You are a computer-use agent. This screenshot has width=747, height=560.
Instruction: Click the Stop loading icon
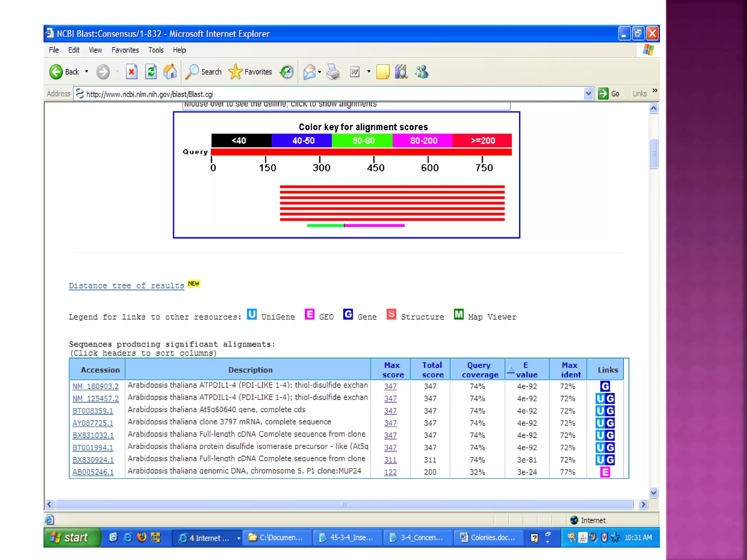tap(131, 72)
